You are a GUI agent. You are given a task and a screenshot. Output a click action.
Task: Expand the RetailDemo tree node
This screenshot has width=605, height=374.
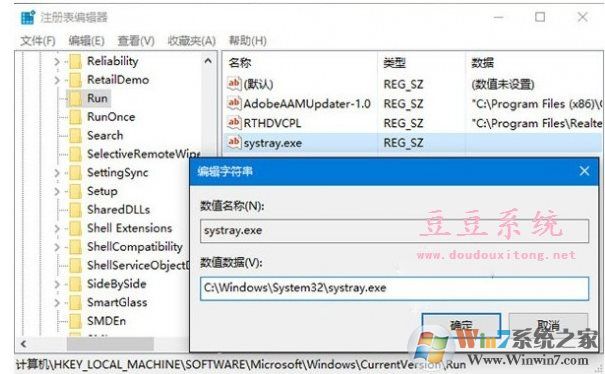(x=57, y=80)
